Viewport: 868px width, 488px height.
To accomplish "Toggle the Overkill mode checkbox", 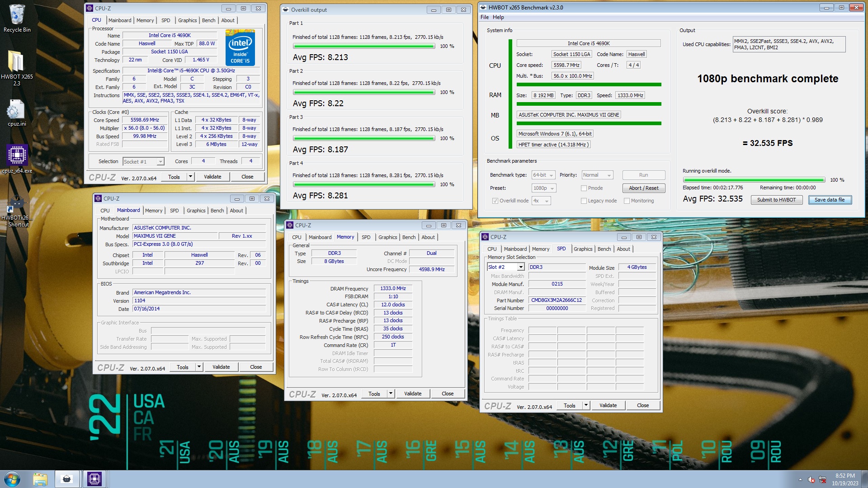I will [495, 201].
